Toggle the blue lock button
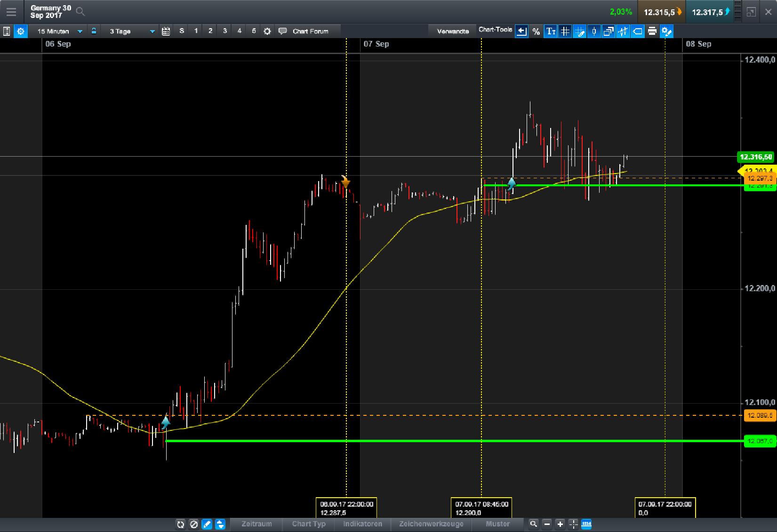This screenshot has height=532, width=777. 94,31
